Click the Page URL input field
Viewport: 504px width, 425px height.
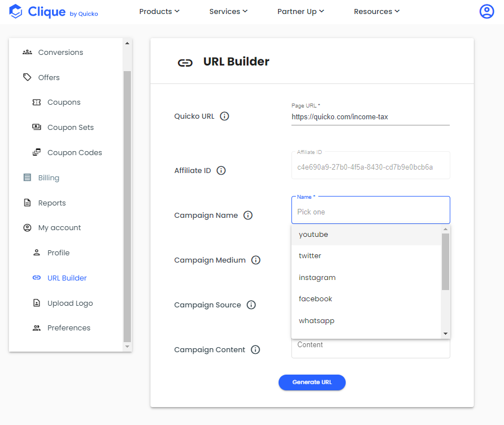point(371,117)
